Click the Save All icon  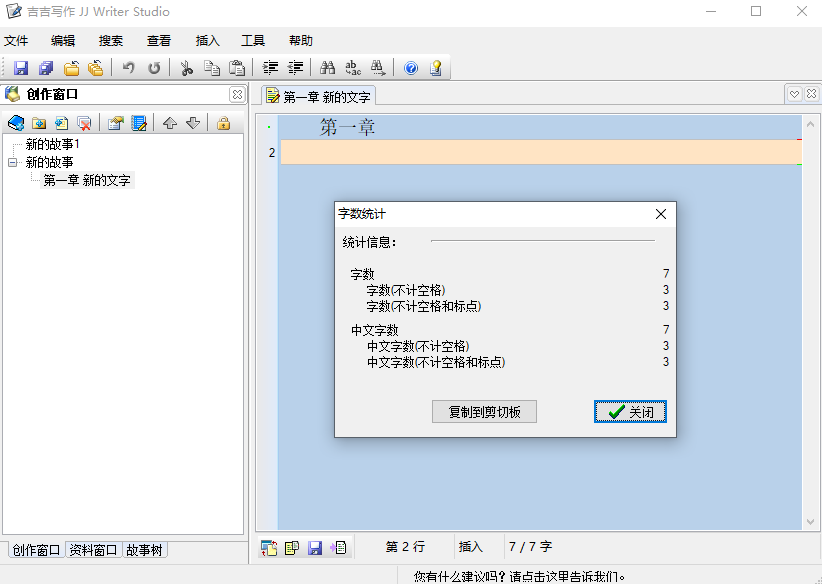[x=46, y=68]
